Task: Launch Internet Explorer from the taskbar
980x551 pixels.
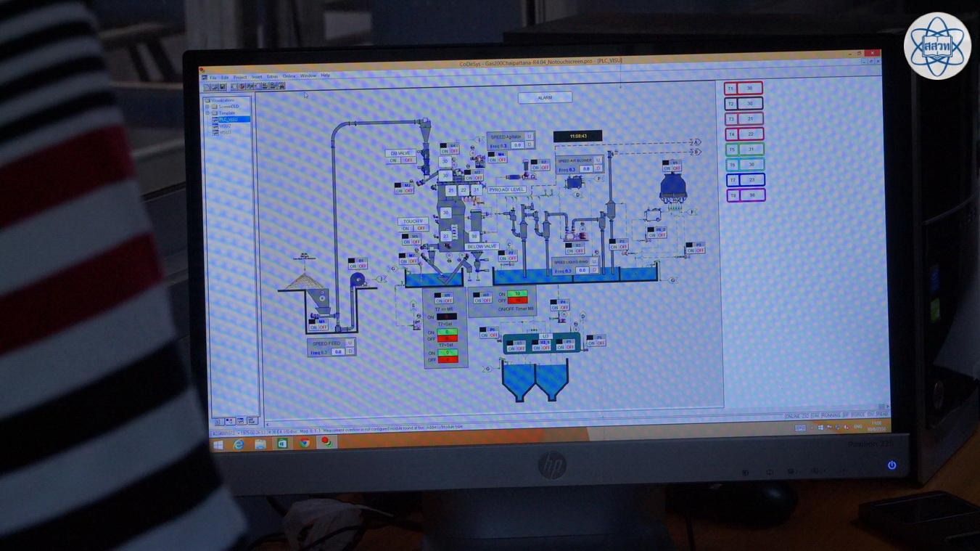Action: coord(239,444)
